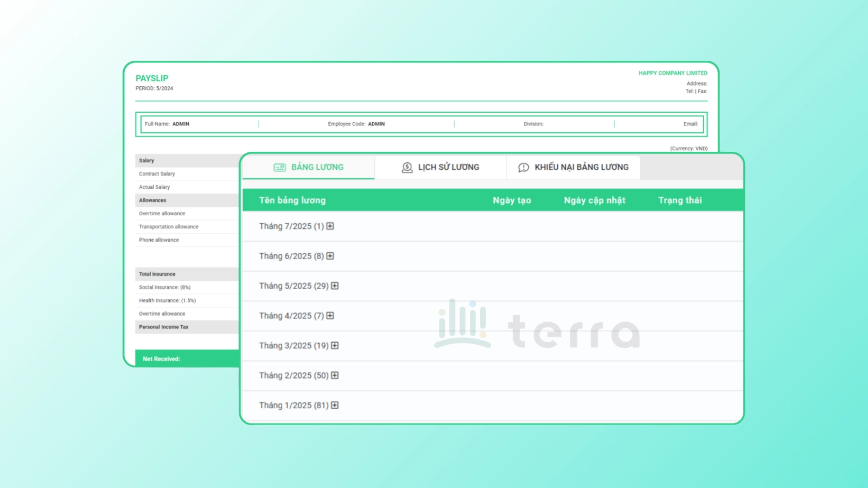The width and height of the screenshot is (868, 488).
Task: Expand the Tháng 5/2025 (29) group
Action: point(335,286)
